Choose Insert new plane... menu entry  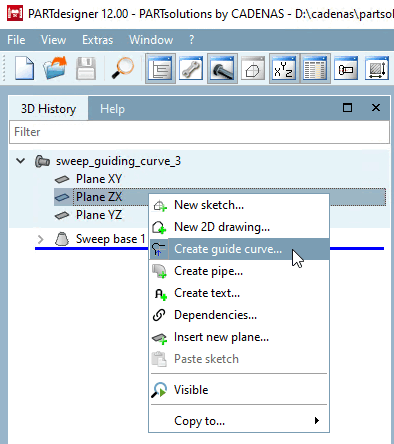(239, 337)
